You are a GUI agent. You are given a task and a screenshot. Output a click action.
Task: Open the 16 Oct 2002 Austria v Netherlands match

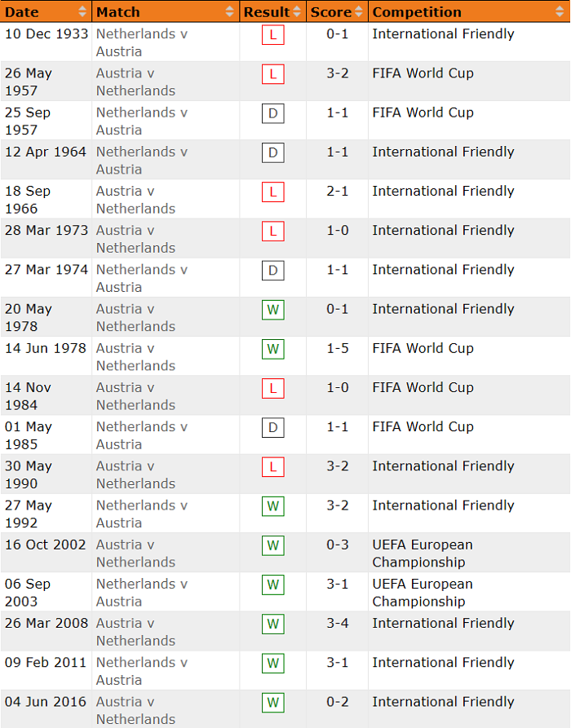[x=135, y=553]
